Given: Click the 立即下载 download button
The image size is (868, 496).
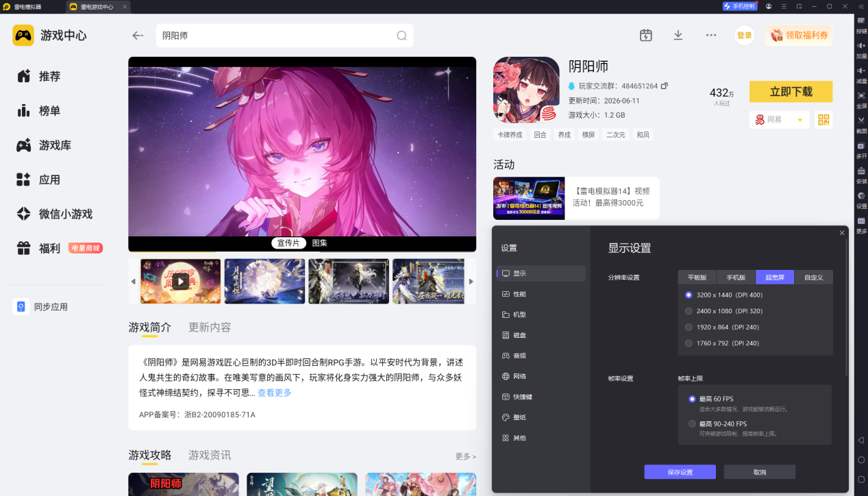Looking at the screenshot, I should 791,92.
